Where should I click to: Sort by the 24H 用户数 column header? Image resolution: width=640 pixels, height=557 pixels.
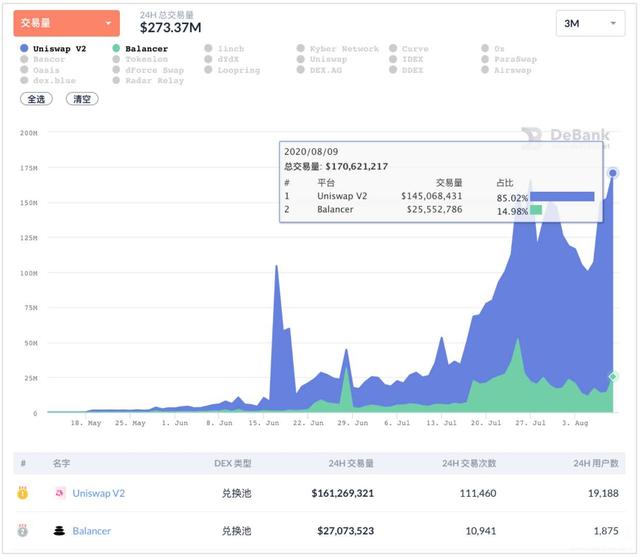coord(596,463)
